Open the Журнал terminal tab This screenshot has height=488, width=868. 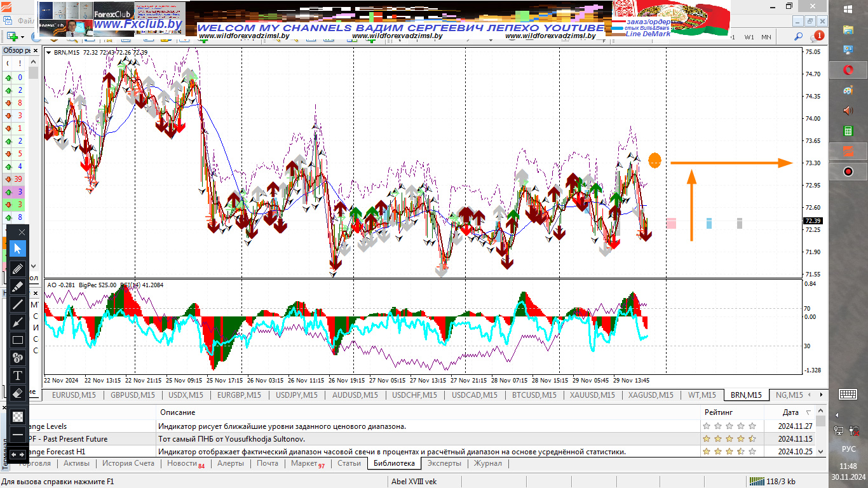click(488, 463)
